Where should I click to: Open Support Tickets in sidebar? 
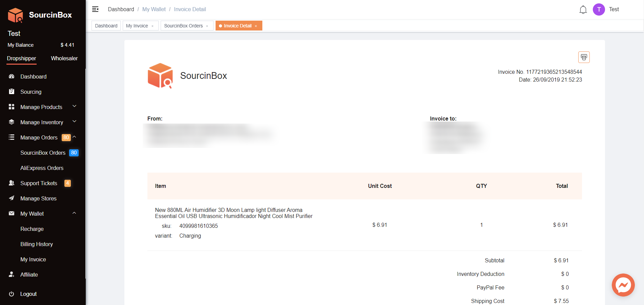point(39,183)
